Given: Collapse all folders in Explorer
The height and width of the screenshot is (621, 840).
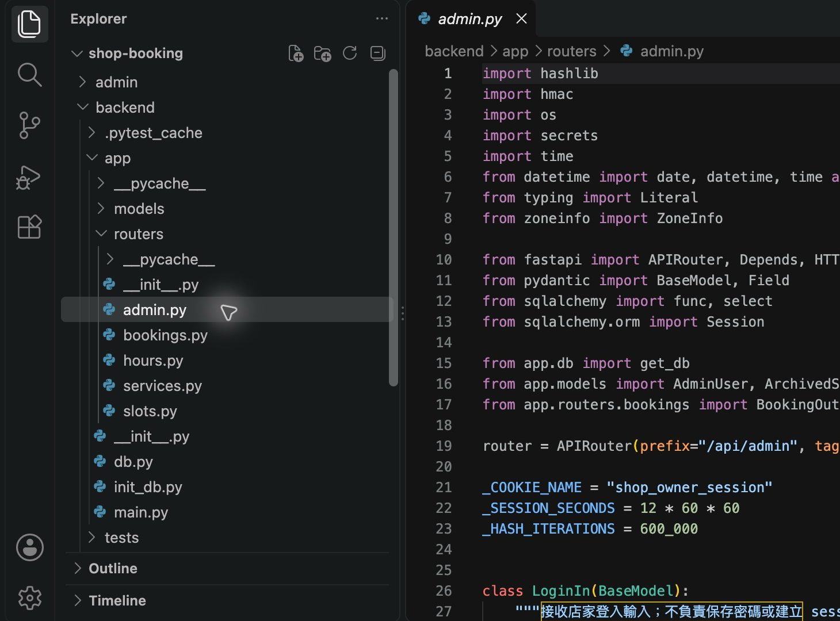Looking at the screenshot, I should pyautogui.click(x=377, y=53).
